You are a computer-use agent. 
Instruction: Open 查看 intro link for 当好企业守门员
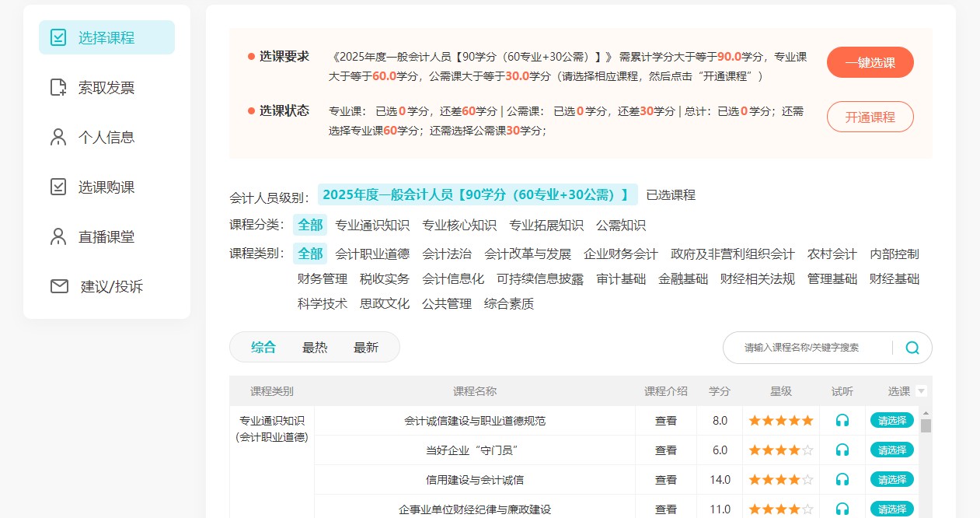[666, 450]
